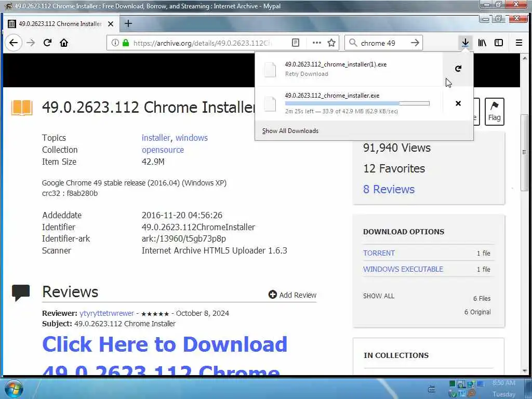Open the Library toolbar button
Screen dimensions: 532x399
pos(482,43)
